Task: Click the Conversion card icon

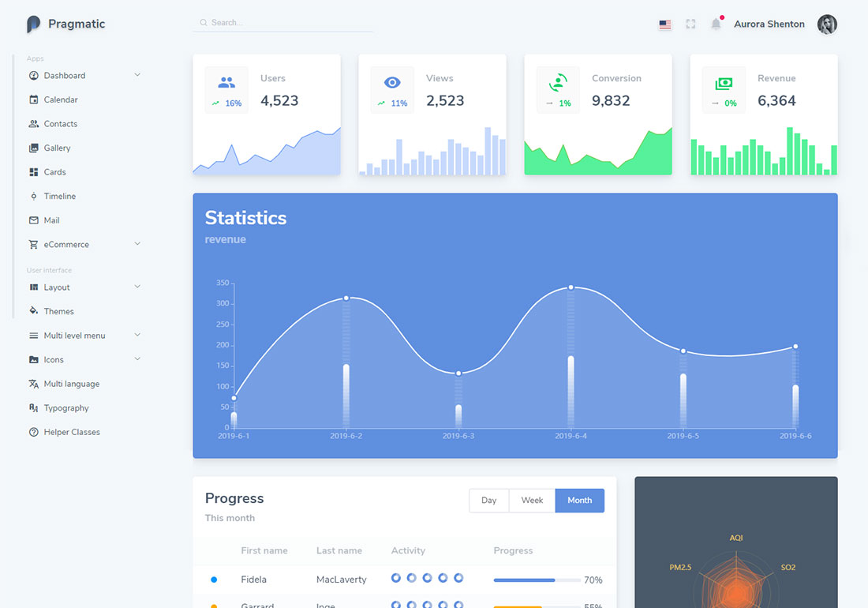Action: pos(558,82)
